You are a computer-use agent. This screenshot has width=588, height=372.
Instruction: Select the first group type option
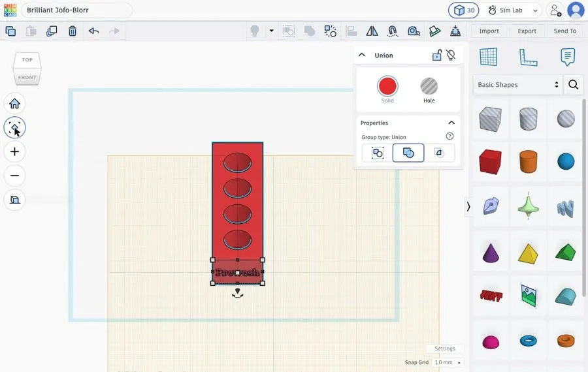pos(377,153)
